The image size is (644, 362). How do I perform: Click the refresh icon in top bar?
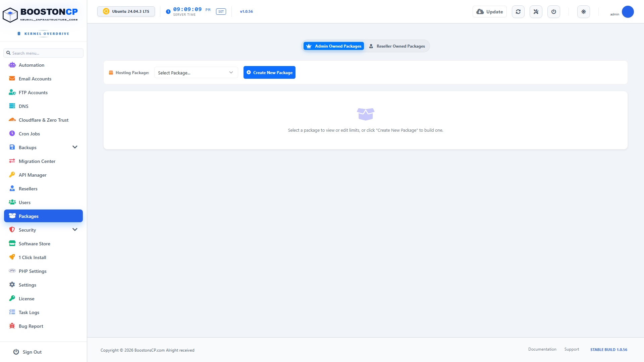click(518, 12)
